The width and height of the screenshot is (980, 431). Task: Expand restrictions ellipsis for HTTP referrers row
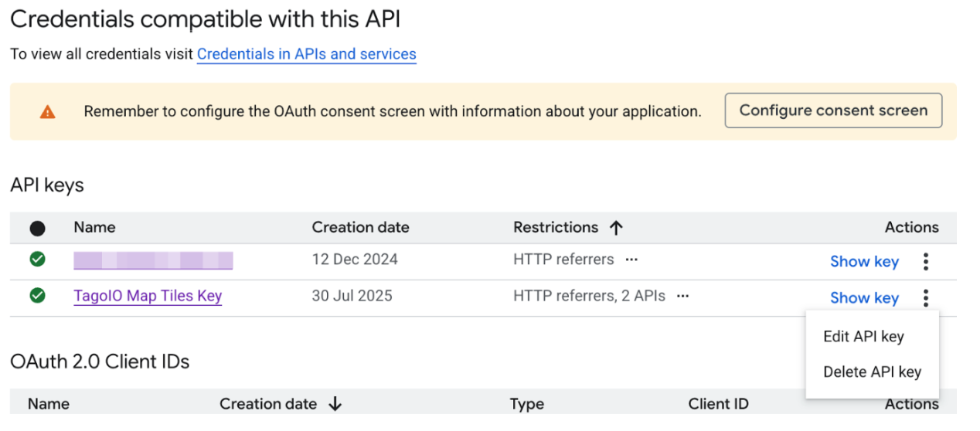631,260
